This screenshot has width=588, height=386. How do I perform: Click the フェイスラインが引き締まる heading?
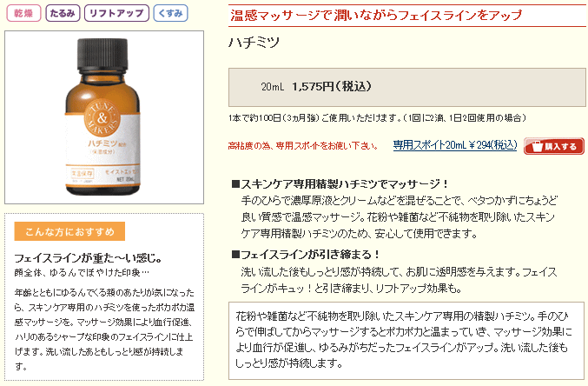click(306, 255)
